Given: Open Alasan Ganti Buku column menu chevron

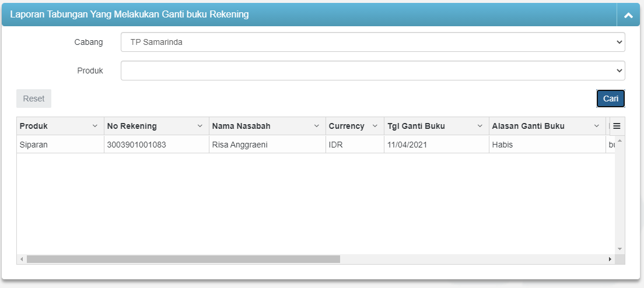Looking at the screenshot, I should click(x=597, y=126).
